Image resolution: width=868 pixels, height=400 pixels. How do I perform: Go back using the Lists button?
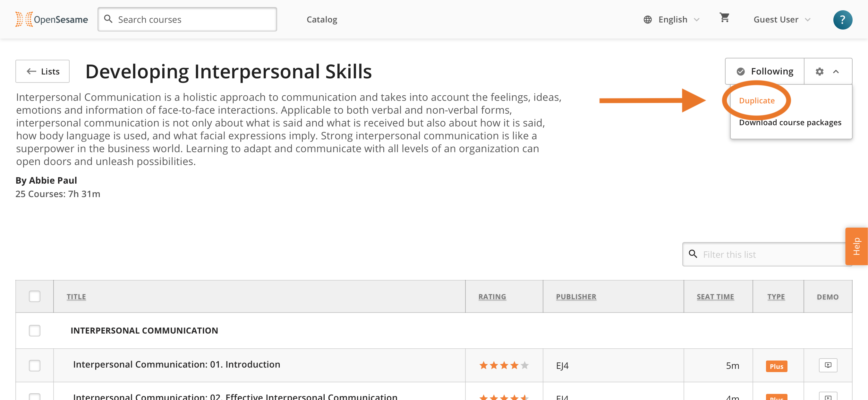point(42,71)
